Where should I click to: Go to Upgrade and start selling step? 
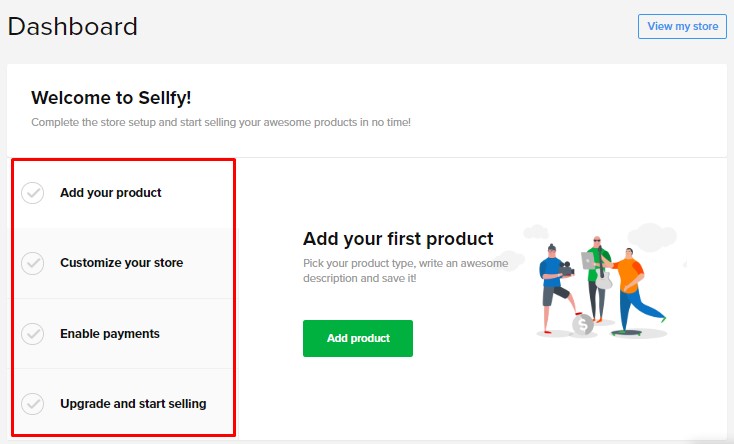click(133, 404)
